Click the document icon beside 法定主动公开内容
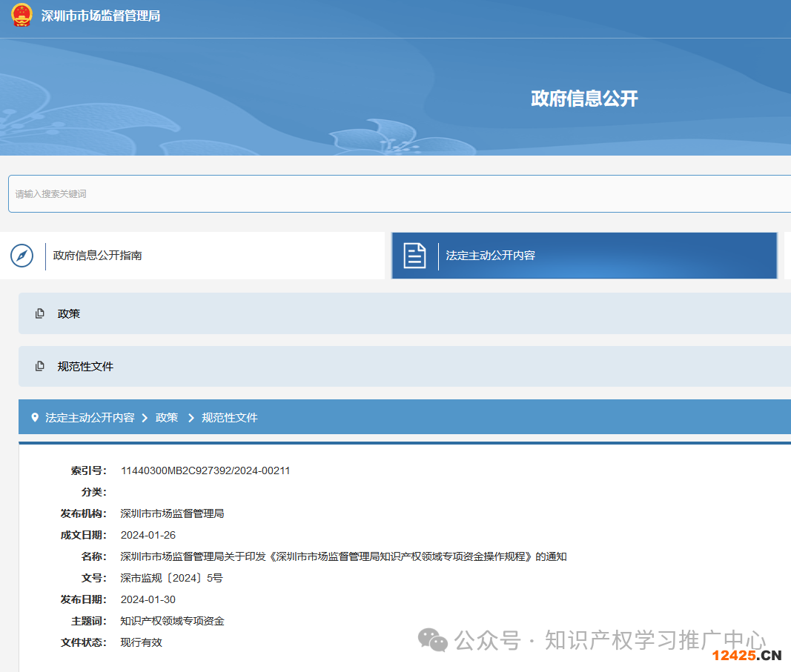This screenshot has height=672, width=791. pyautogui.click(x=414, y=256)
